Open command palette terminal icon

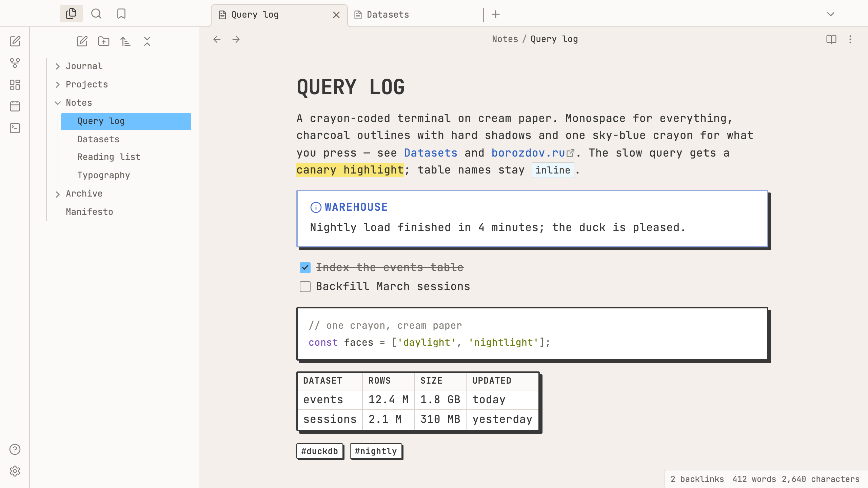pos(15,128)
